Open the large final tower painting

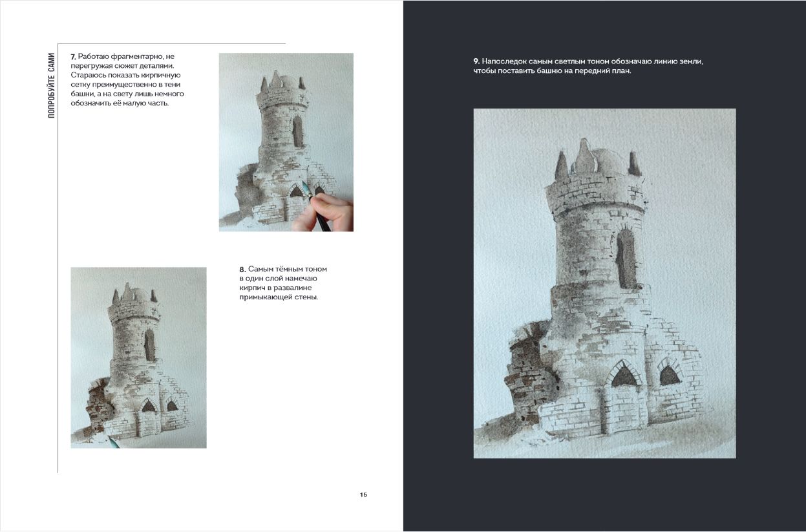click(604, 283)
